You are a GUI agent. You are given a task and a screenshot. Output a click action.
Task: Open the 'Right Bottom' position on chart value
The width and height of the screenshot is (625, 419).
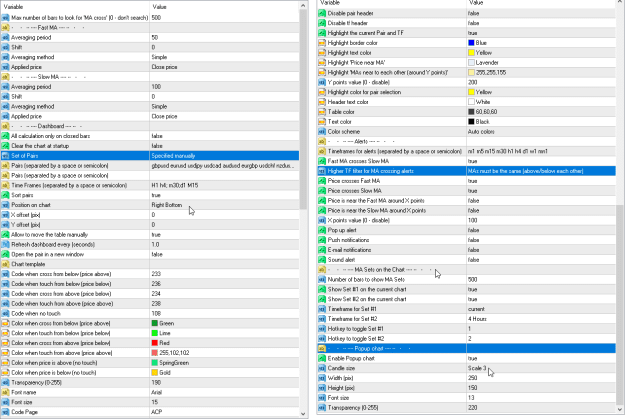(167, 205)
